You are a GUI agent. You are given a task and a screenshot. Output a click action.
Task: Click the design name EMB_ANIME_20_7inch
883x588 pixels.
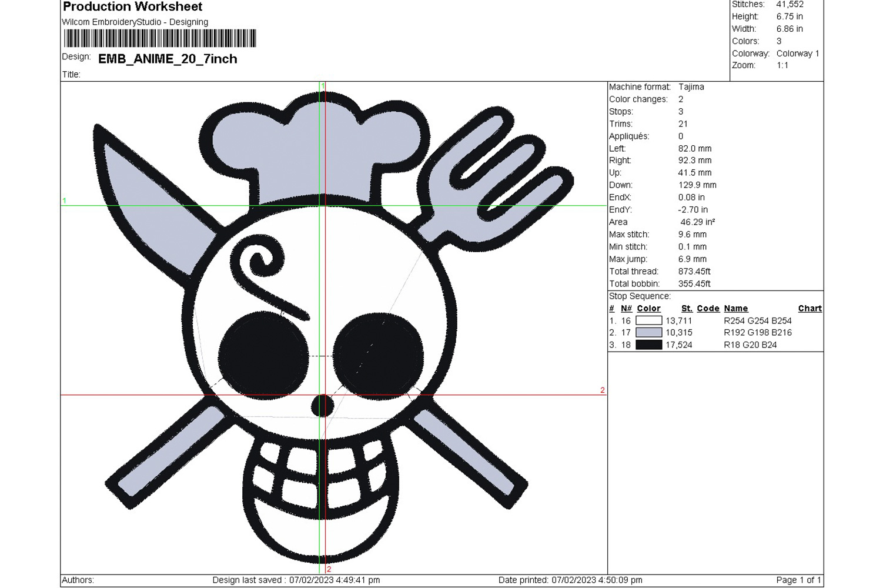pos(168,59)
